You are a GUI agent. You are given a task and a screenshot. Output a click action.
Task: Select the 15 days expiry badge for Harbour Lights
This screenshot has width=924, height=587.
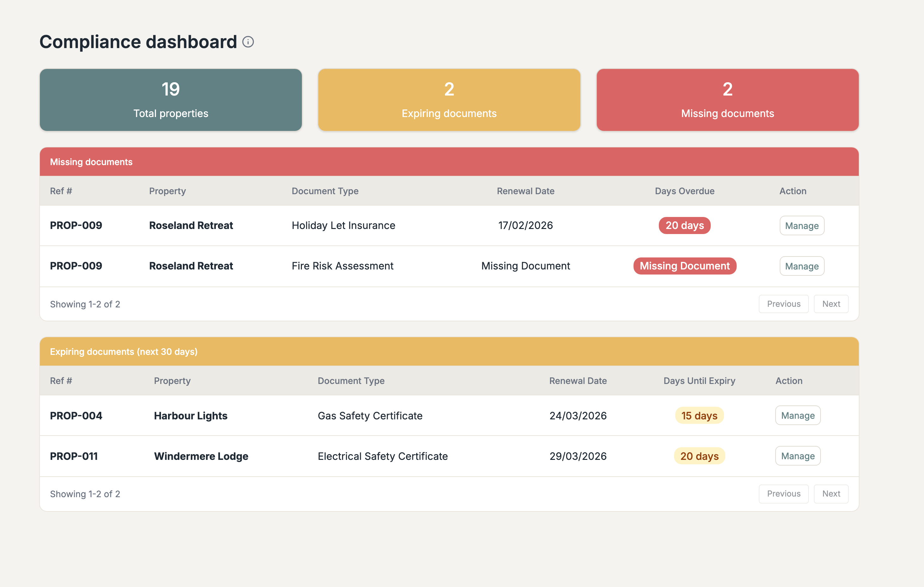click(699, 415)
